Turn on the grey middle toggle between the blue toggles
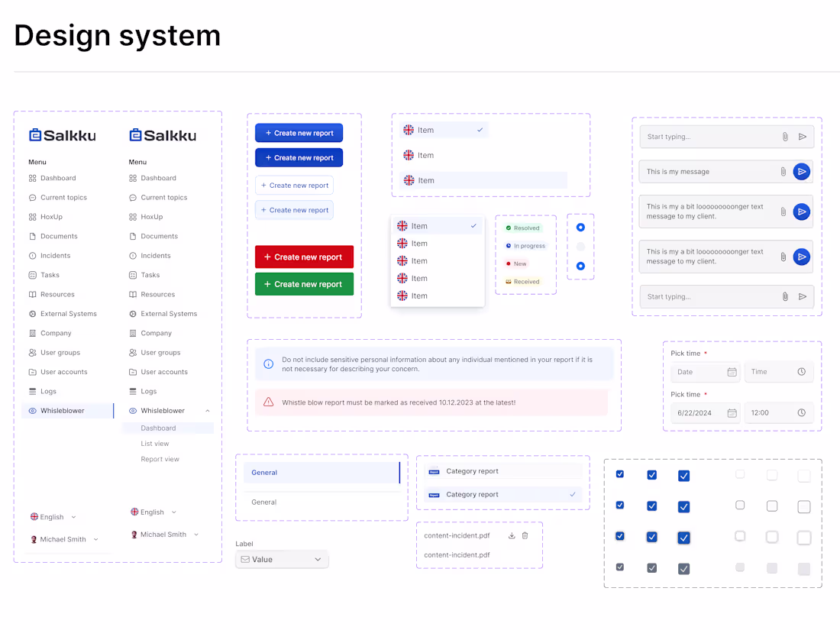840x630 pixels. tap(580, 247)
